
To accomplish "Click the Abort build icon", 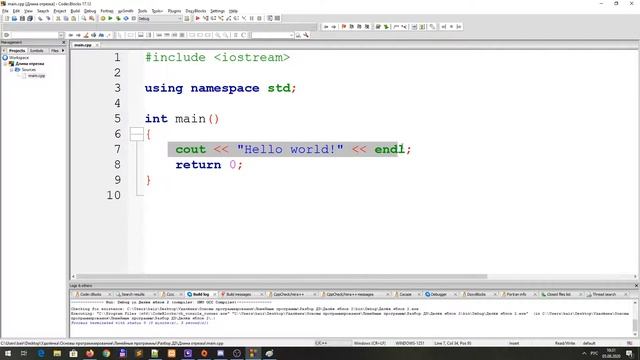I will (133, 18).
